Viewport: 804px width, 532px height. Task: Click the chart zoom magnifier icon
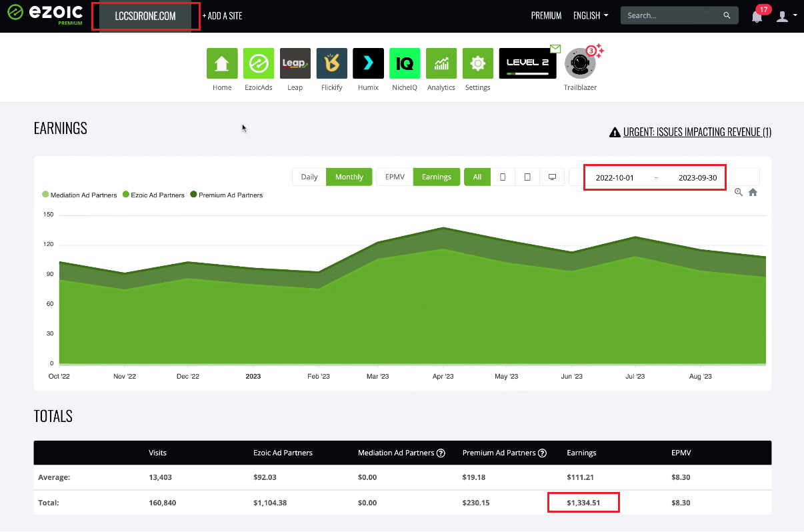pos(739,192)
